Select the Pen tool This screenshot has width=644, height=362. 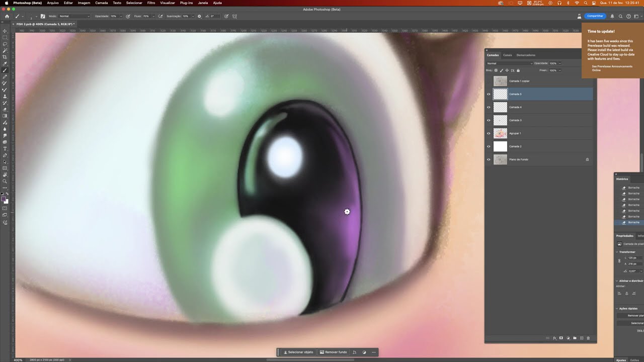point(5,155)
